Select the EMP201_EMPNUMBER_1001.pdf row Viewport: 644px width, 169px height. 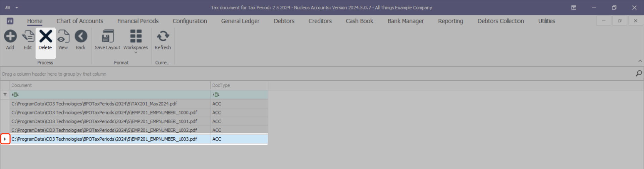pos(139,121)
